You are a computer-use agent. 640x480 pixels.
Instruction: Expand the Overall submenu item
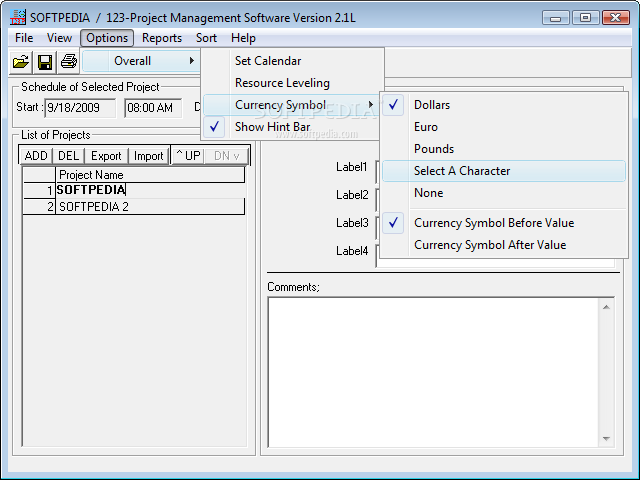(x=141, y=61)
